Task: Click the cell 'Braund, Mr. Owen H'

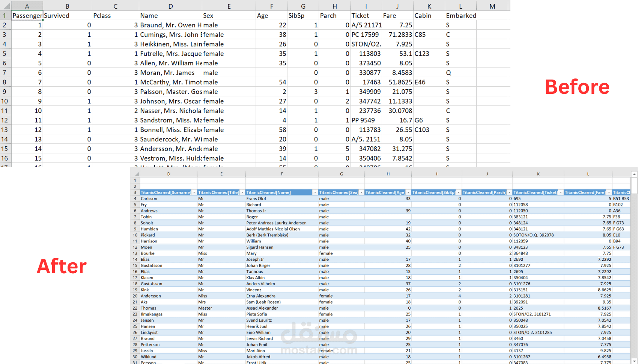Action: 171,25
